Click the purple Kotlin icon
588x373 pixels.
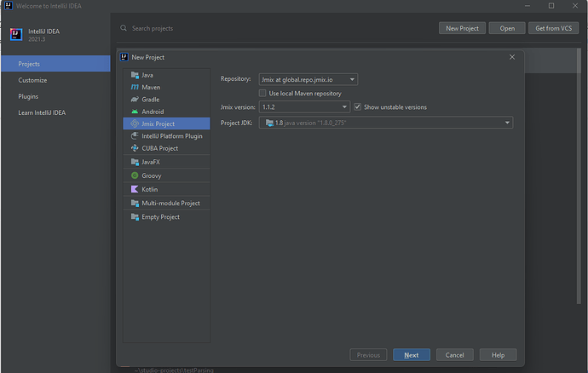tap(135, 189)
